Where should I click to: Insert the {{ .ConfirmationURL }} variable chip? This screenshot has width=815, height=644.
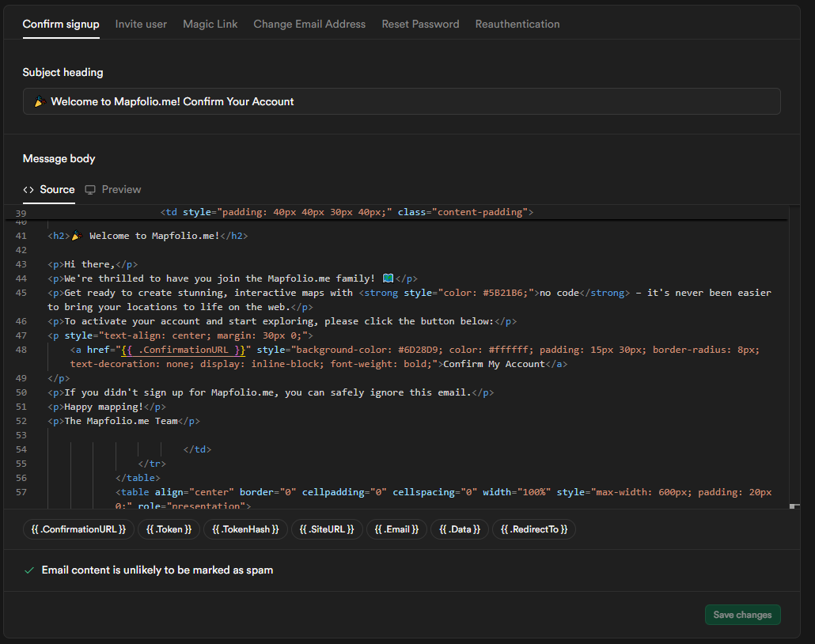[x=78, y=529]
